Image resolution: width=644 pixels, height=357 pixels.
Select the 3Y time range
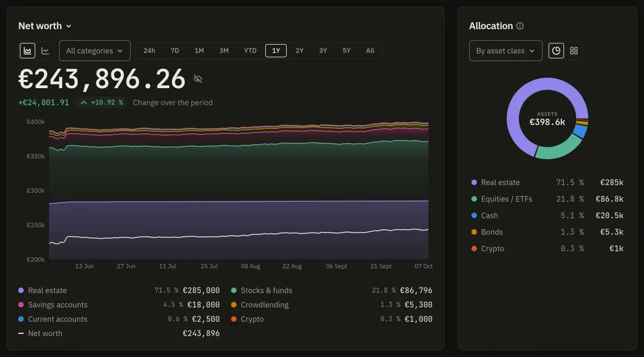[x=323, y=51]
